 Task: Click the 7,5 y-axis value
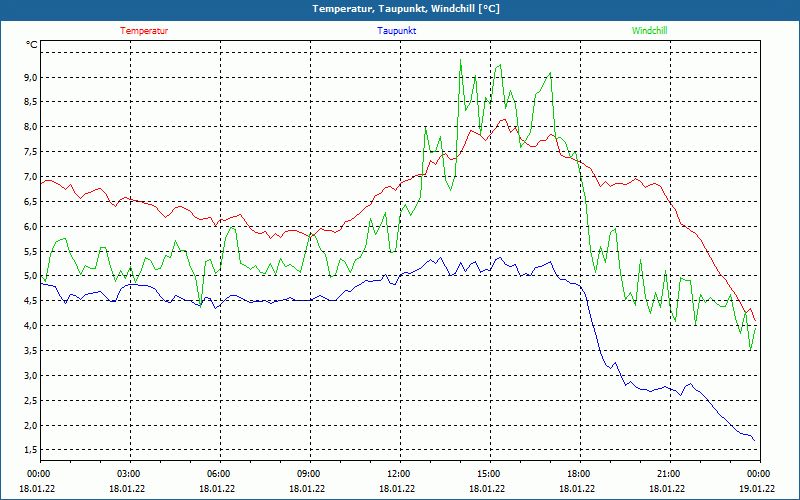(31, 152)
